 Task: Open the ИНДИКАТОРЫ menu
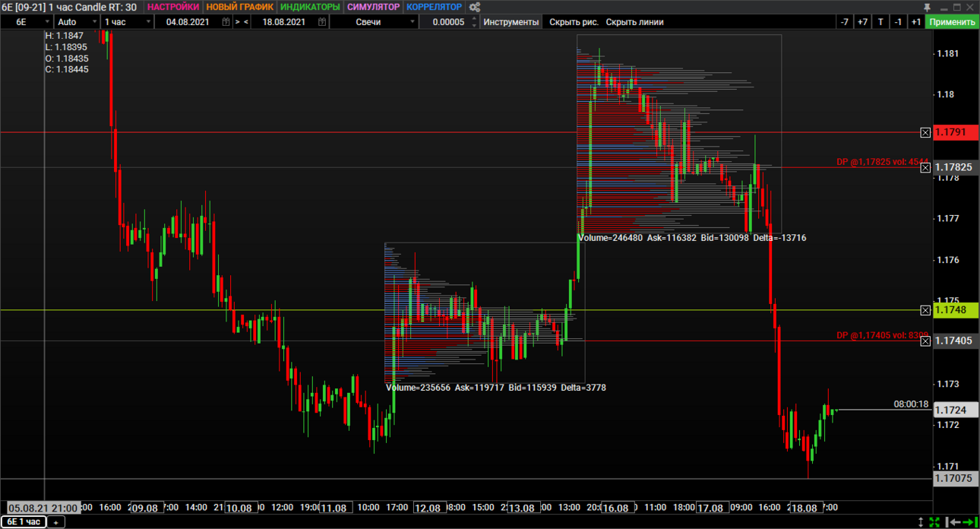pos(310,7)
